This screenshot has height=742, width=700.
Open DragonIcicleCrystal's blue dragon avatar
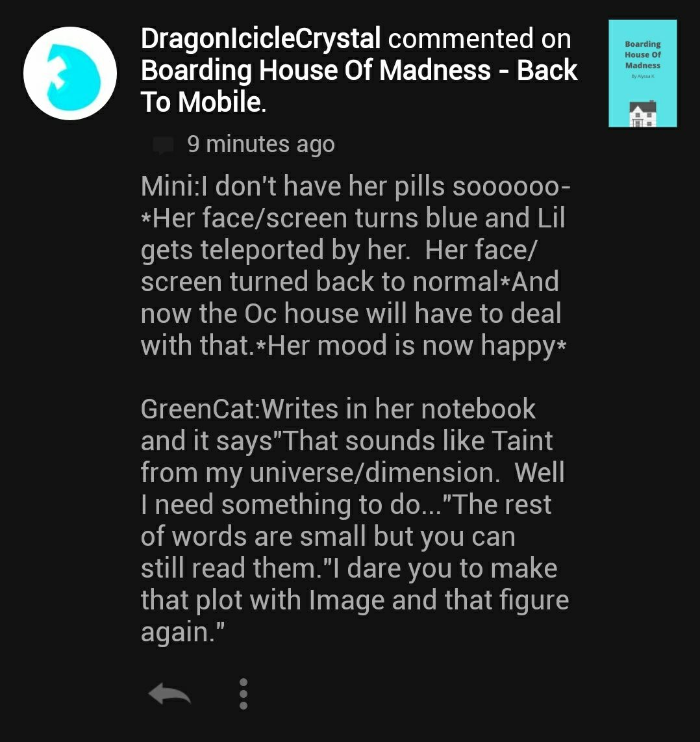click(71, 75)
